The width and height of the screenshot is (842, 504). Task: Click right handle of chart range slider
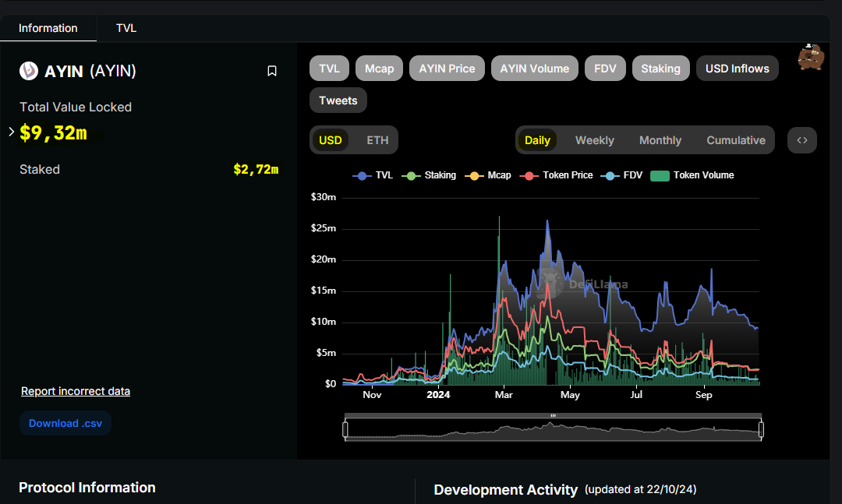[x=761, y=429]
